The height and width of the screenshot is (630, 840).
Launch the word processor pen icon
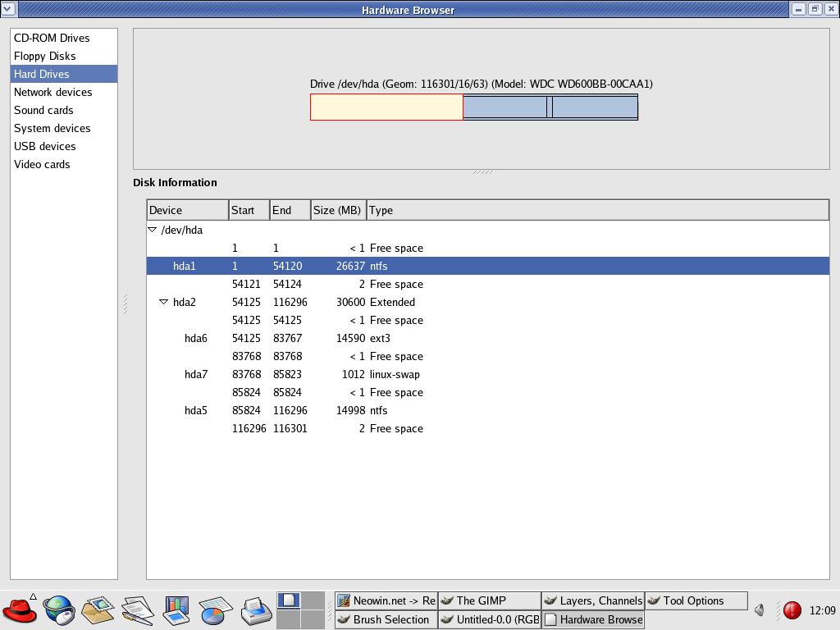[x=137, y=609]
